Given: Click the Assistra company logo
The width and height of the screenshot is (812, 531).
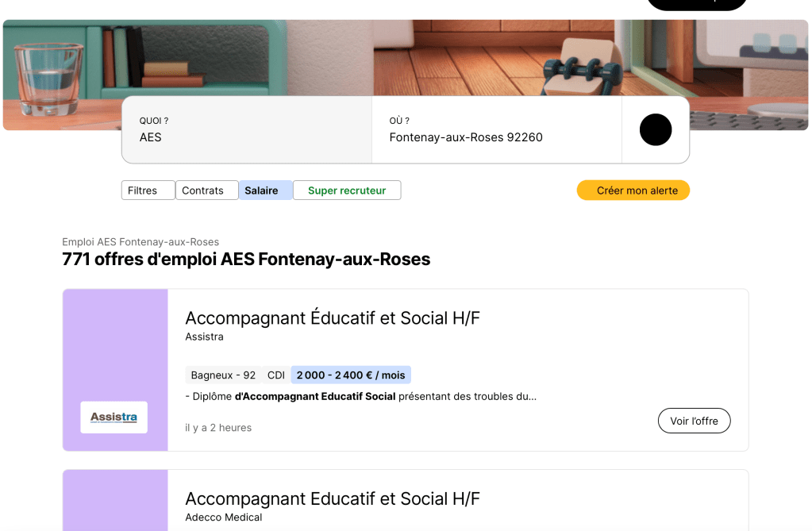Looking at the screenshot, I should click(x=114, y=417).
